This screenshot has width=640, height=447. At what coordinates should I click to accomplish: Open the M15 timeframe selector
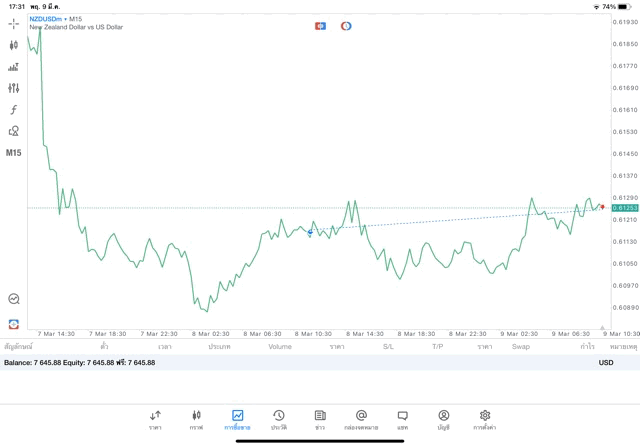pyautogui.click(x=13, y=153)
